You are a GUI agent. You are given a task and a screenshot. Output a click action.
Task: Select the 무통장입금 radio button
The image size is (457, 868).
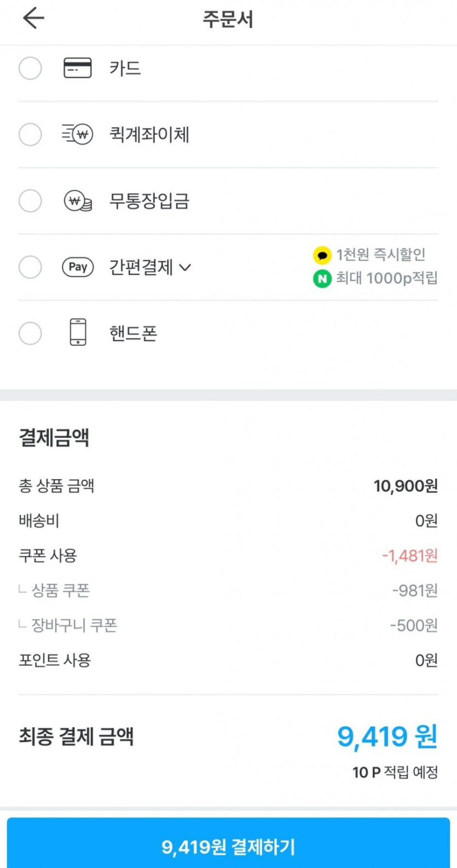pyautogui.click(x=30, y=201)
